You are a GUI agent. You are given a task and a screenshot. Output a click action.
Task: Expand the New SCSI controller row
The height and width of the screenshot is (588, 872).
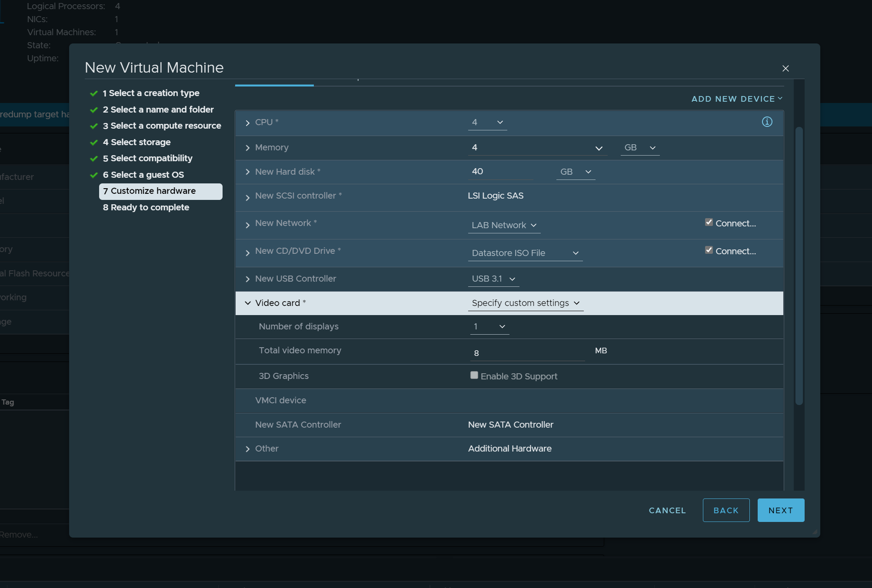pos(248,198)
